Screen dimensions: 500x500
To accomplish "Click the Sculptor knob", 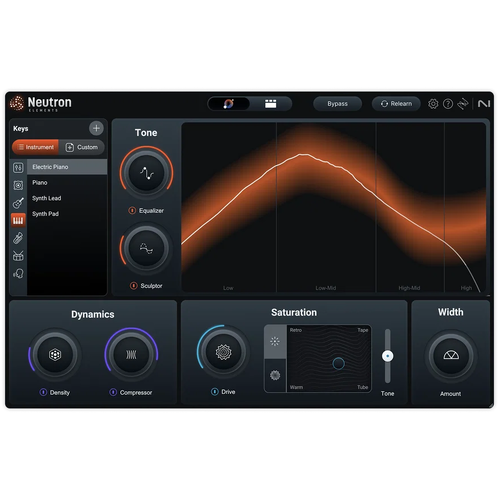I will (146, 248).
